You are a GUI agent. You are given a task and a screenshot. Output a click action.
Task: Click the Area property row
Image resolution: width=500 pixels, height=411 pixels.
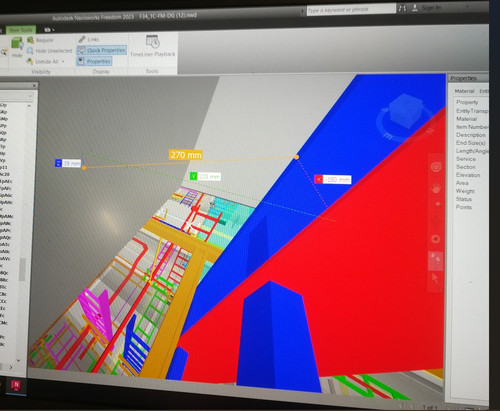pos(462,183)
